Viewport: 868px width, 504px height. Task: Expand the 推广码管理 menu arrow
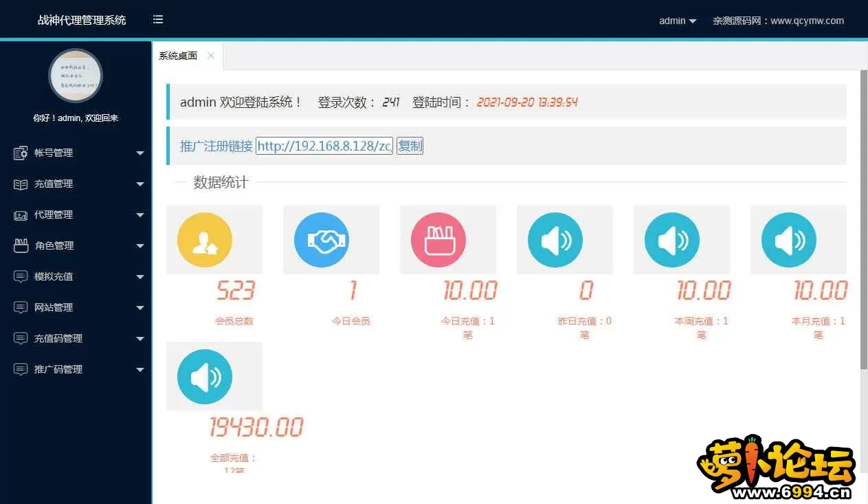[140, 370]
